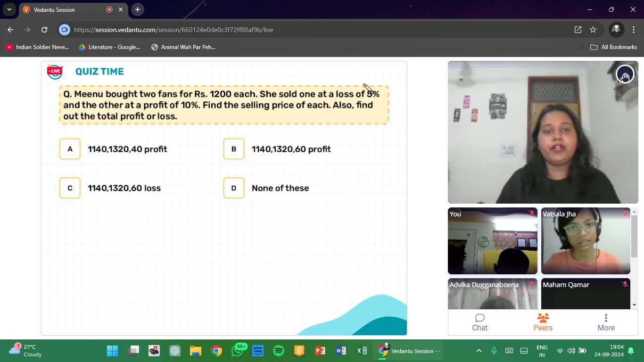Open Word from taskbar

point(341,351)
